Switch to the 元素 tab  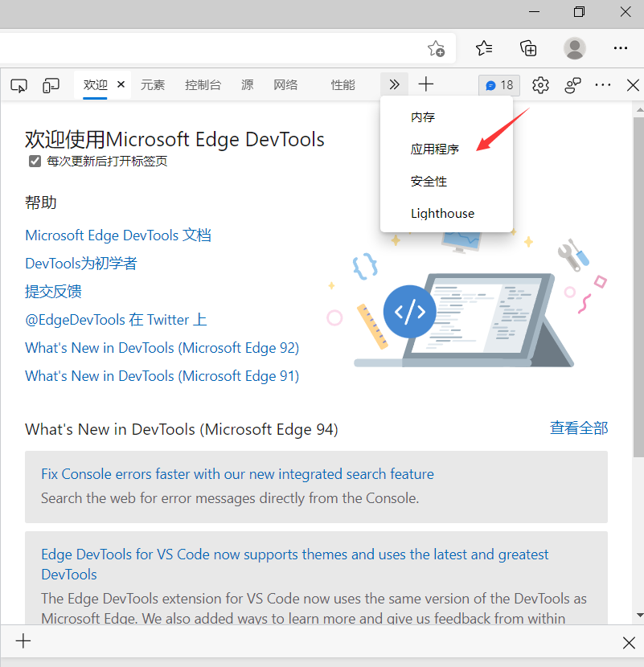(x=153, y=85)
